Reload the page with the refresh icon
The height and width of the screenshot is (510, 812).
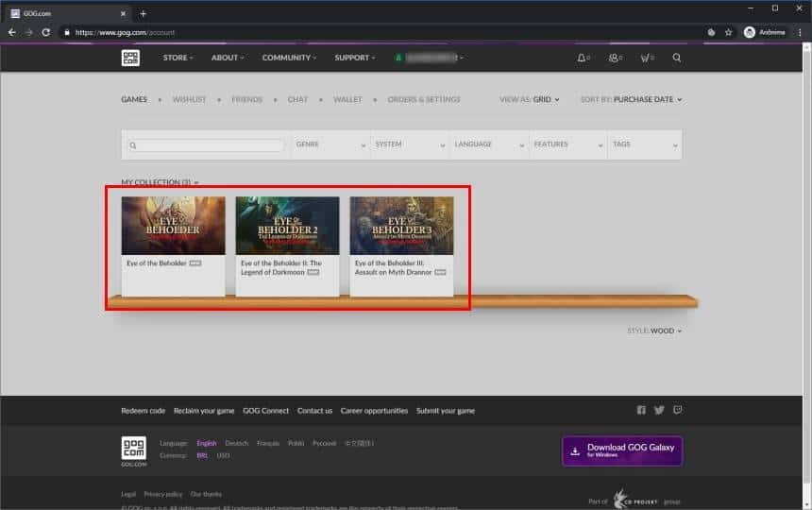click(x=46, y=32)
